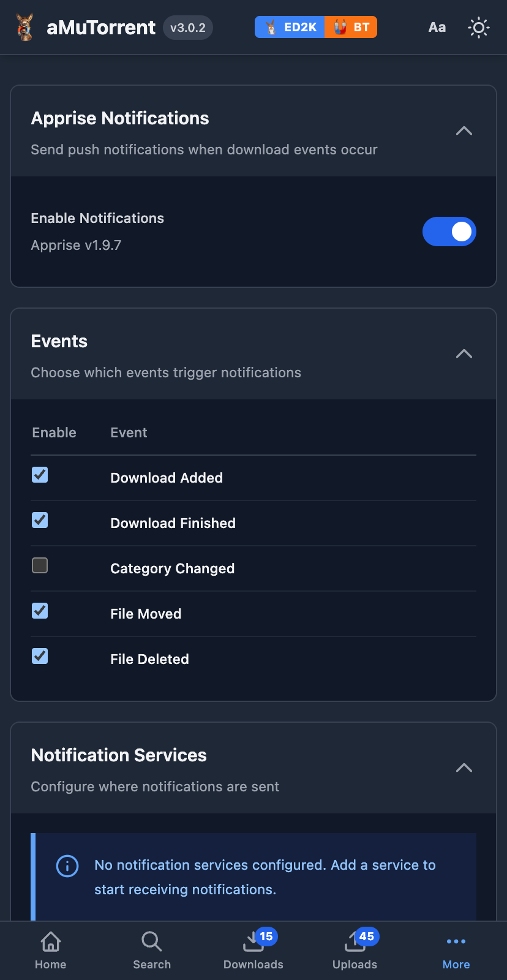This screenshot has width=507, height=980.
Task: Click the Notification Services heading
Action: [119, 755]
